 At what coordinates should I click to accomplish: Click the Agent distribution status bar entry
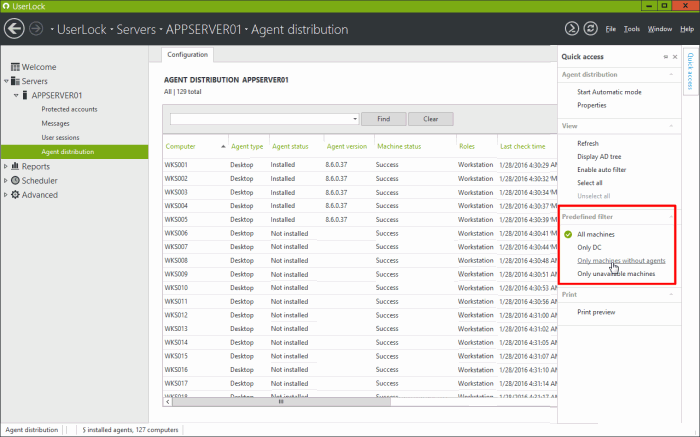pyautogui.click(x=32, y=430)
